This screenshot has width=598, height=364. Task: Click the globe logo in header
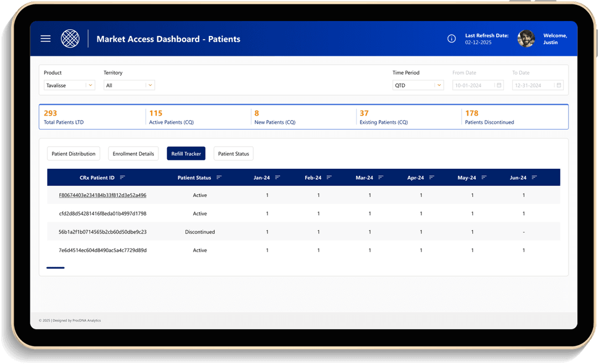click(x=70, y=39)
